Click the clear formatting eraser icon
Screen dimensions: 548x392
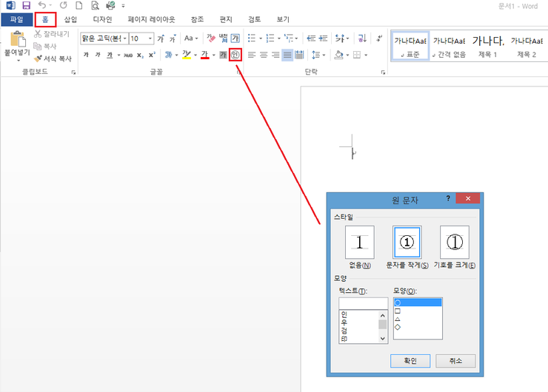pyautogui.click(x=210, y=38)
